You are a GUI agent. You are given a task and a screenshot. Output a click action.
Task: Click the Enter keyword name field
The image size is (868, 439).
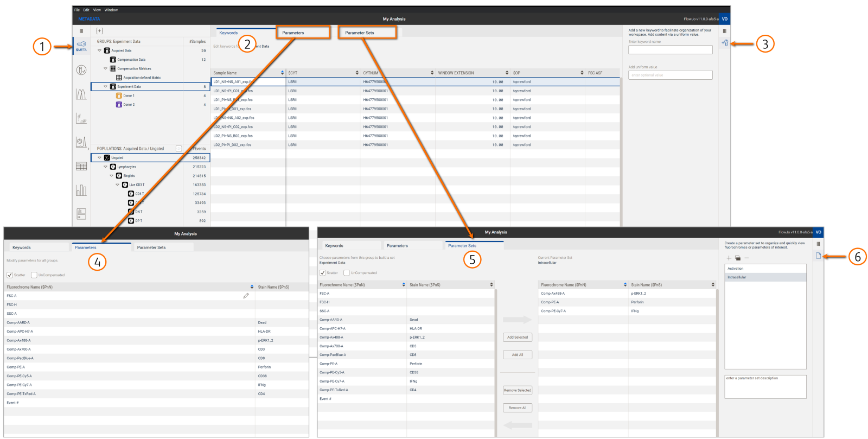671,49
